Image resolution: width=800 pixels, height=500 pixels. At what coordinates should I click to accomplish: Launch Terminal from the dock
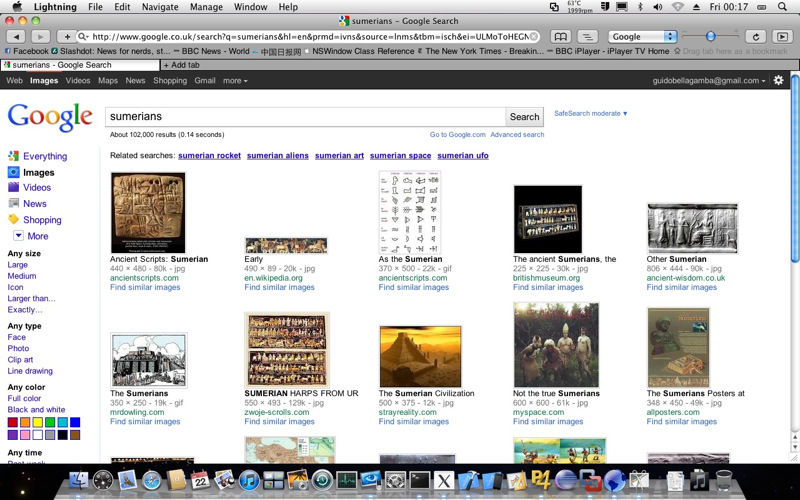420,481
